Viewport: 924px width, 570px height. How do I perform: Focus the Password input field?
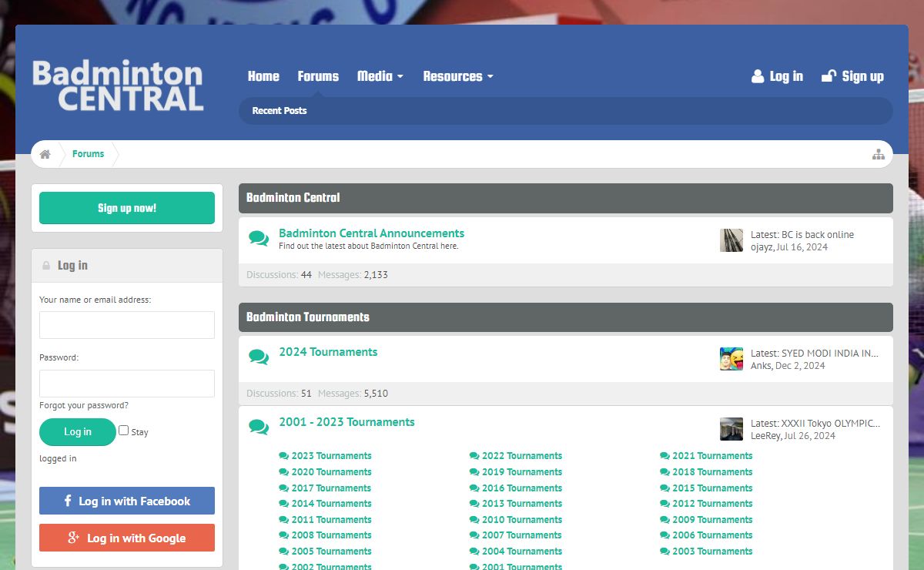(x=127, y=384)
